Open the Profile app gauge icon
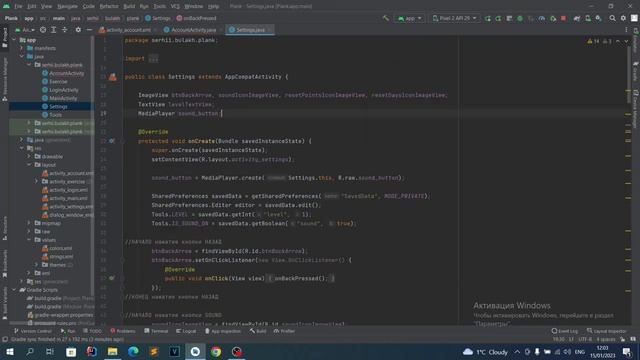Viewport: 640px width, 360px height. pos(542,18)
